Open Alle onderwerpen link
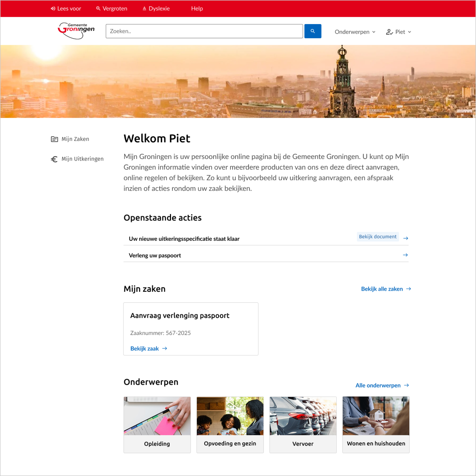476x476 pixels. tap(378, 385)
